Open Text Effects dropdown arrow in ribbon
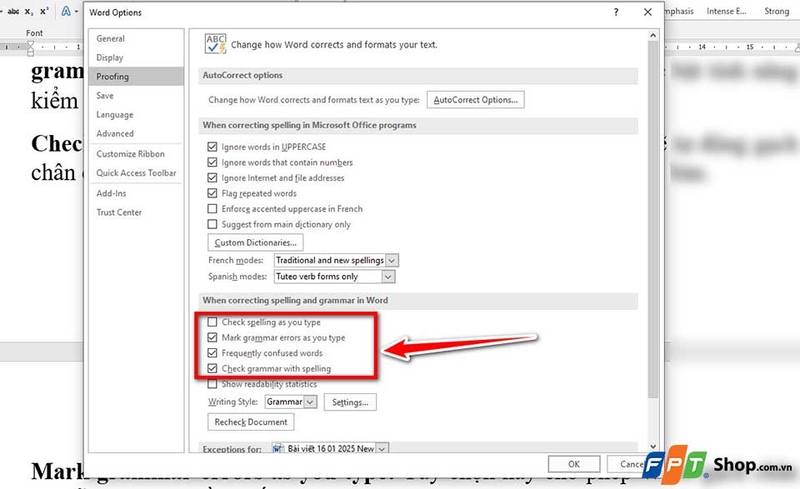 pos(77,11)
